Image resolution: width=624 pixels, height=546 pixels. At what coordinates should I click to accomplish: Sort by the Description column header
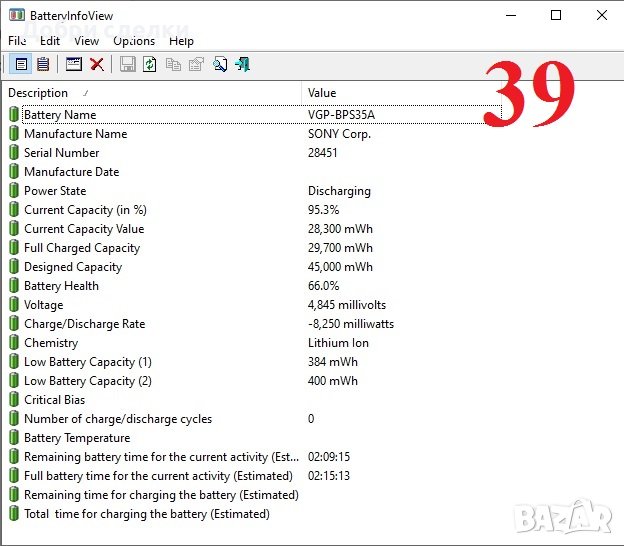[150, 93]
